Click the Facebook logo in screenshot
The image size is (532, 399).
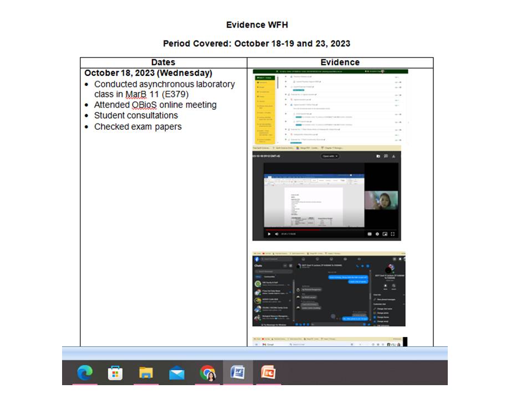click(257, 259)
